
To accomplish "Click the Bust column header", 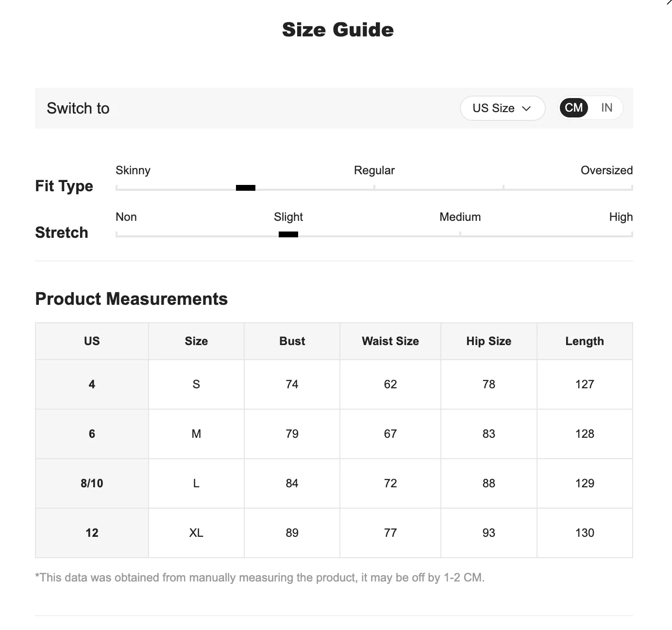I will tap(292, 341).
